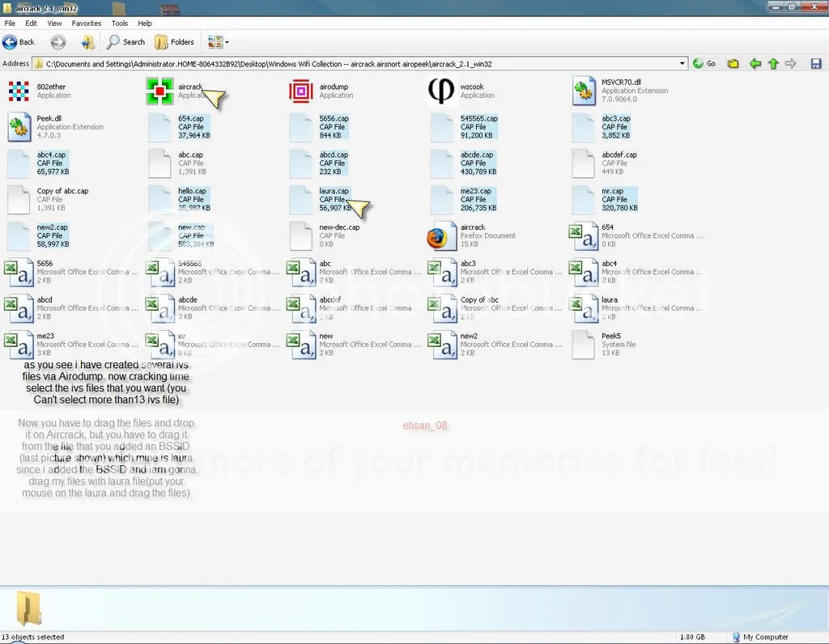829x644 pixels.
Task: Click the Forward arrow toolbar button
Action: [58, 42]
